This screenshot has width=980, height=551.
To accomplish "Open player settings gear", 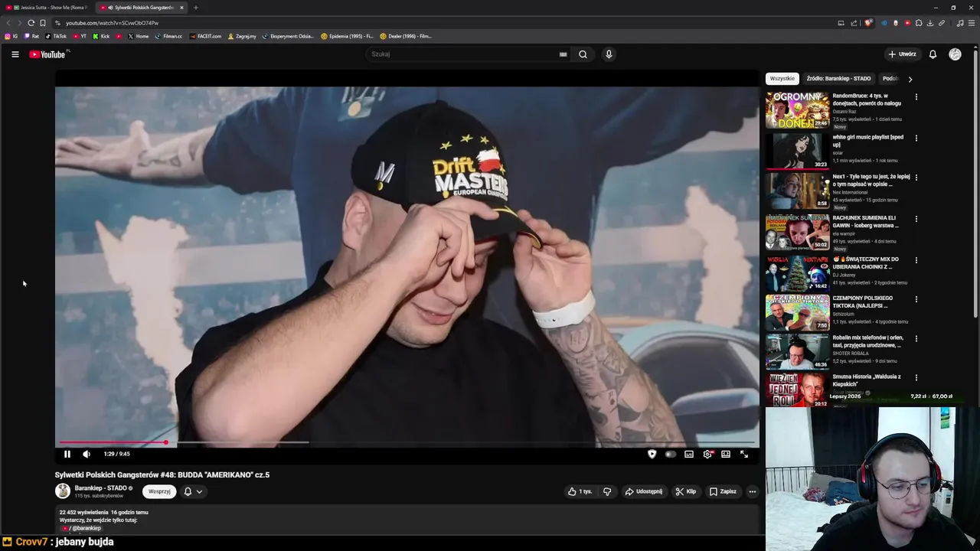I will [708, 454].
